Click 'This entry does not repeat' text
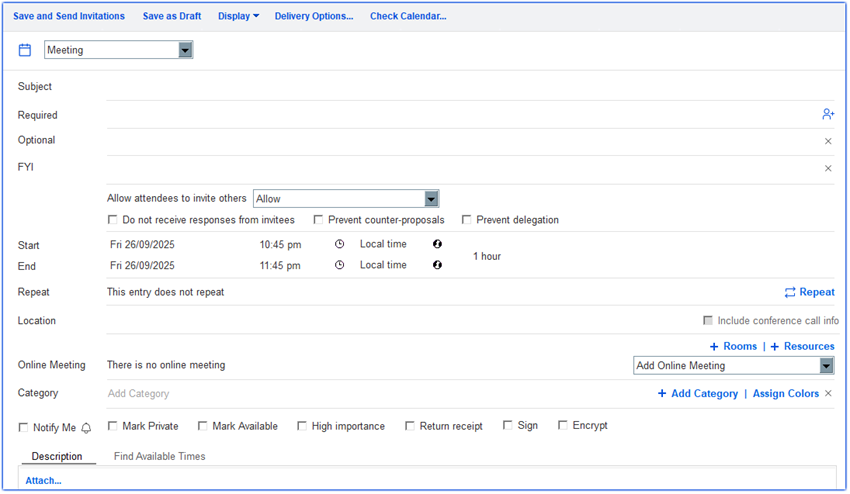The width and height of the screenshot is (850, 494). coord(165,292)
